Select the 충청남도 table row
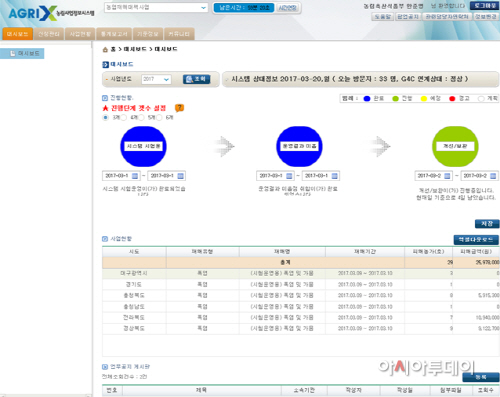This screenshot has width=500, height=397. [x=301, y=306]
